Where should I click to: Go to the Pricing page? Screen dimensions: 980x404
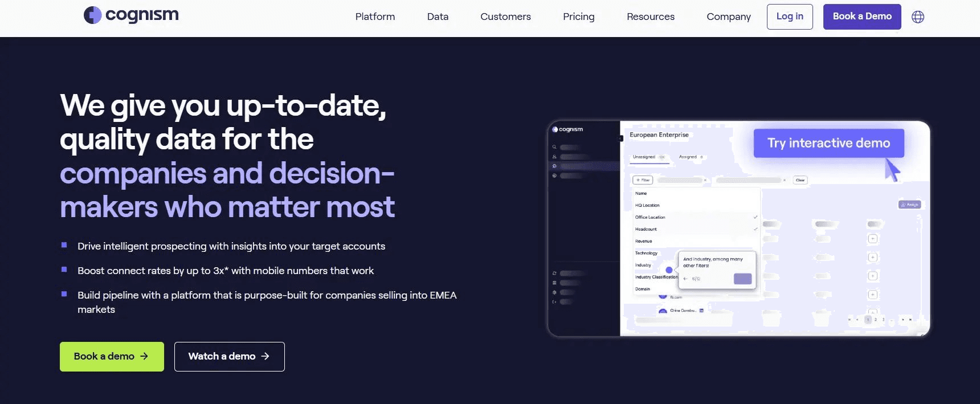point(578,17)
